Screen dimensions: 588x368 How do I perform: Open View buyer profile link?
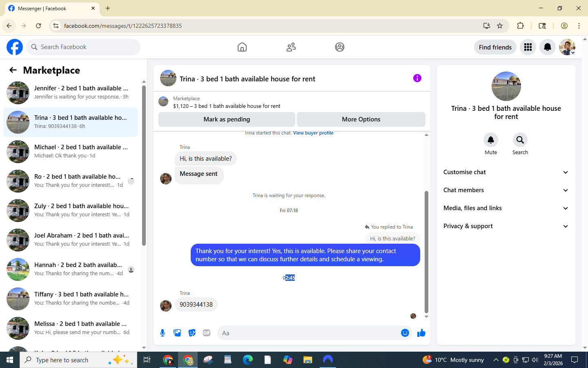(x=313, y=133)
